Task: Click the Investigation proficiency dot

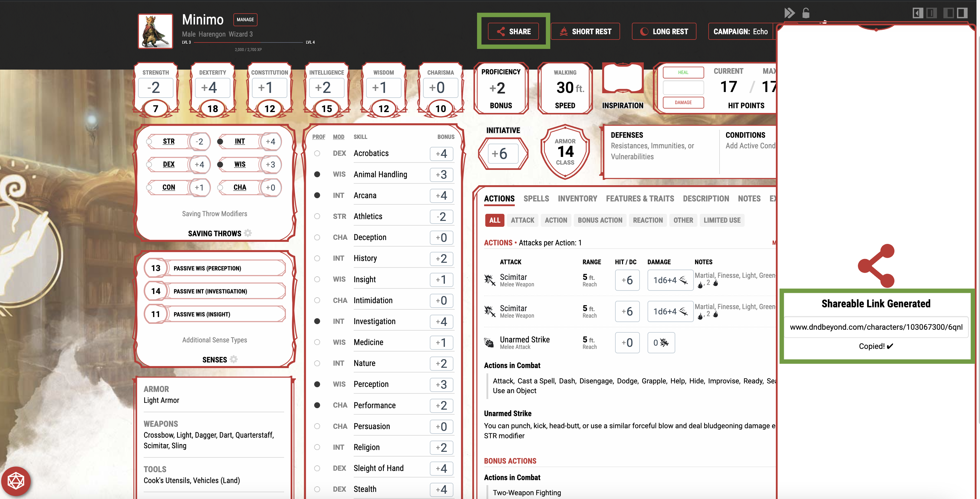Action: (317, 321)
